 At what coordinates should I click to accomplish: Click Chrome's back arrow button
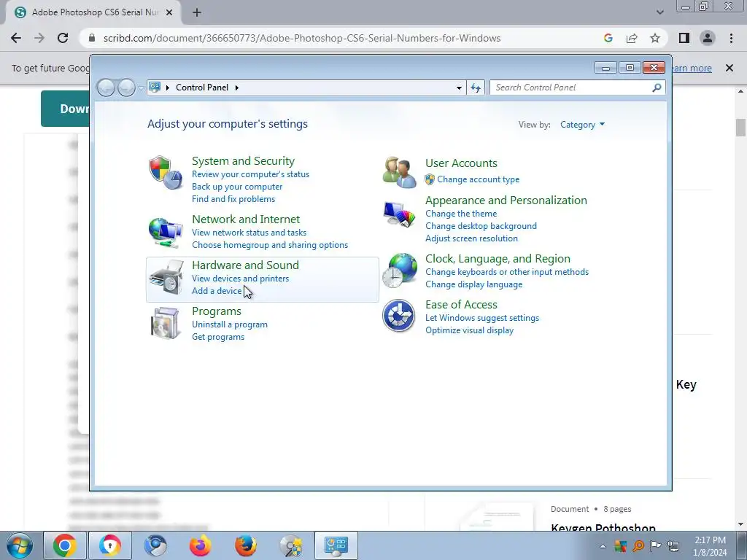[16, 38]
